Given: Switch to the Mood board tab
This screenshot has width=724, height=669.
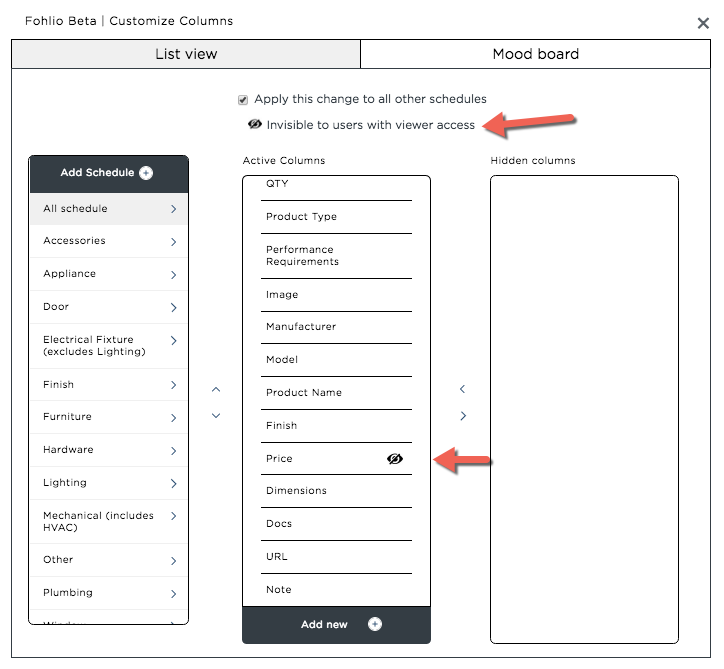Looking at the screenshot, I should pos(535,54).
